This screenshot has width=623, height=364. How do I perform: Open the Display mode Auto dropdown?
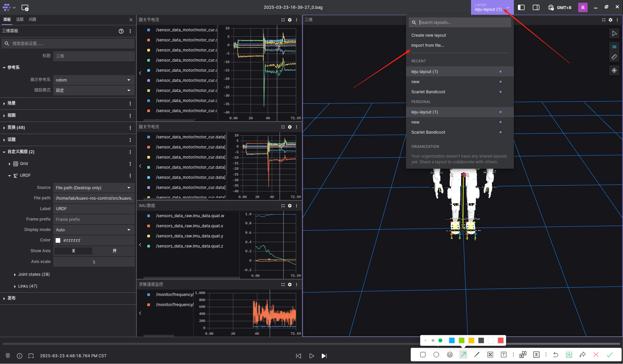(x=94, y=230)
